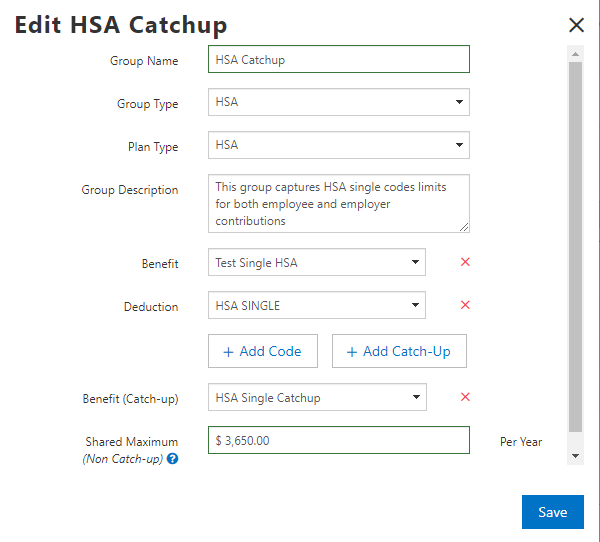The height and width of the screenshot is (542, 600).
Task: Open the Benefit (Catch-up) dropdown
Action: tap(317, 398)
